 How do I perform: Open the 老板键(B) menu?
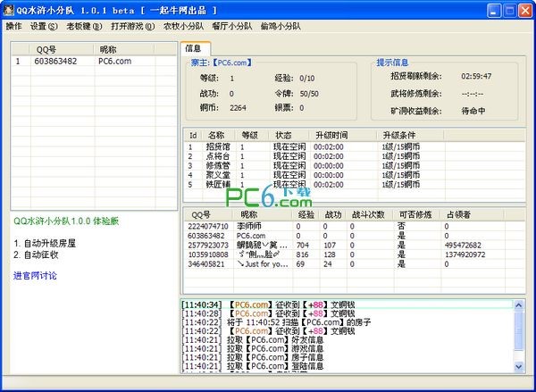(x=84, y=26)
